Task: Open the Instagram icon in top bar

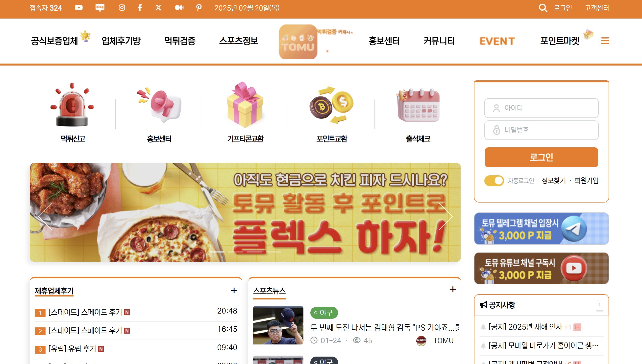Action: click(x=122, y=8)
